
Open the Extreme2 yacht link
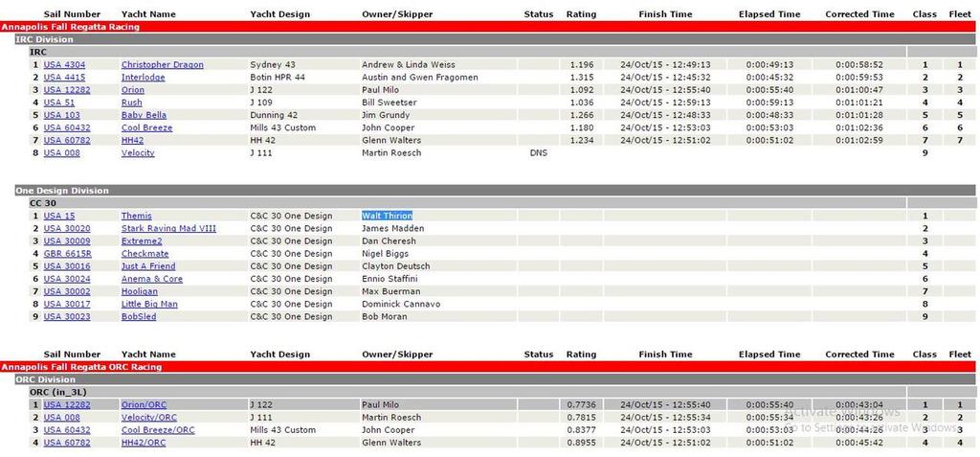pyautogui.click(x=142, y=241)
